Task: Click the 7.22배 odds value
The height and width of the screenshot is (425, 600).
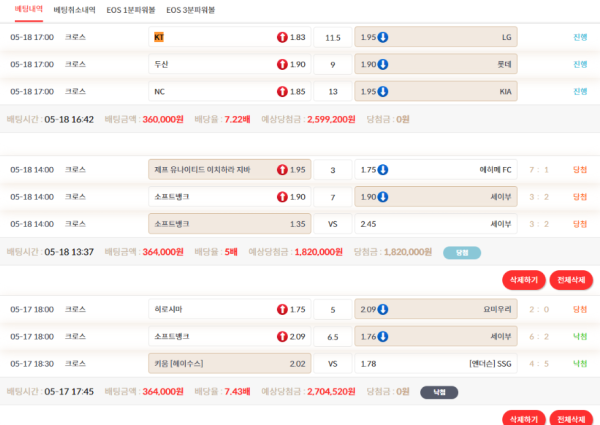Action: [x=237, y=119]
